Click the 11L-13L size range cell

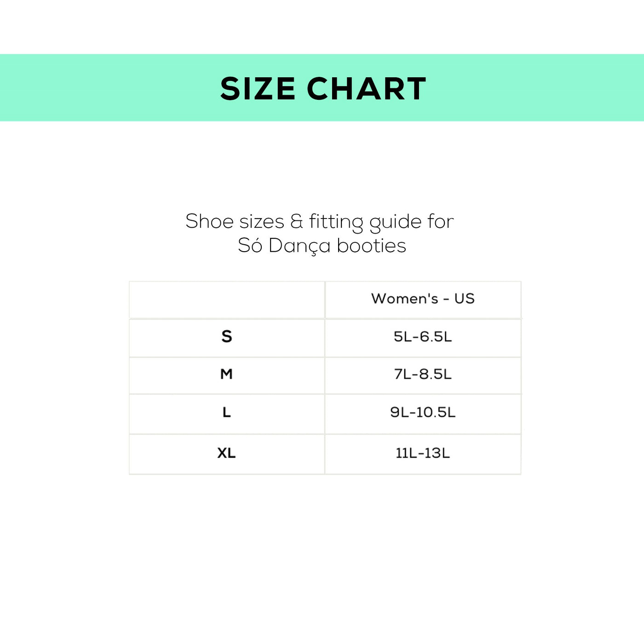pos(423,454)
